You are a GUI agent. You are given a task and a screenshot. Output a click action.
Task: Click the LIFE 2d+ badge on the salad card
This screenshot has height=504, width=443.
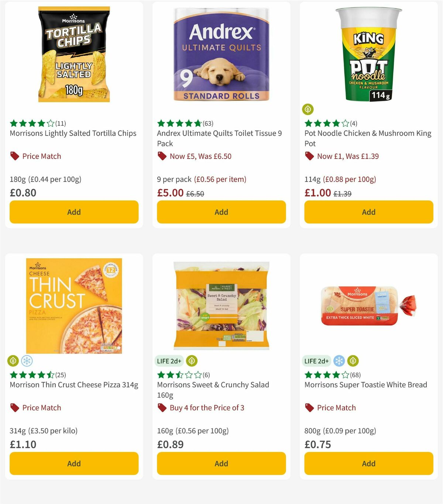(170, 361)
